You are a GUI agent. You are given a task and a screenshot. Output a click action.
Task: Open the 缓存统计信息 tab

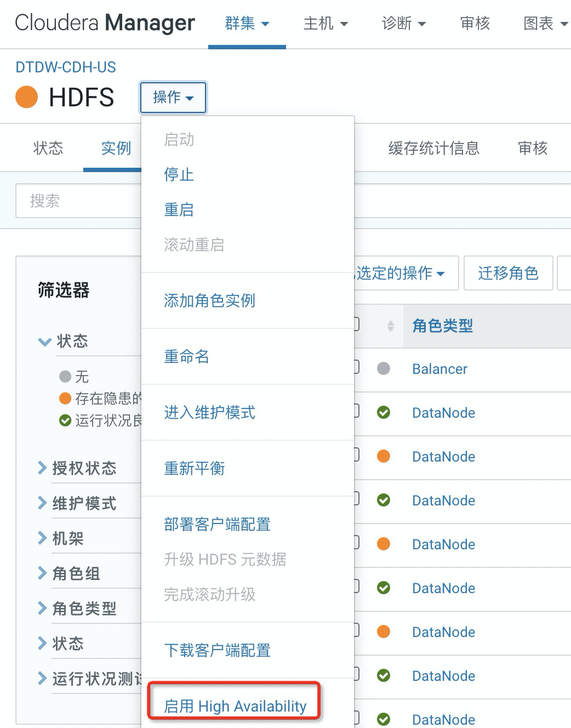click(x=434, y=148)
